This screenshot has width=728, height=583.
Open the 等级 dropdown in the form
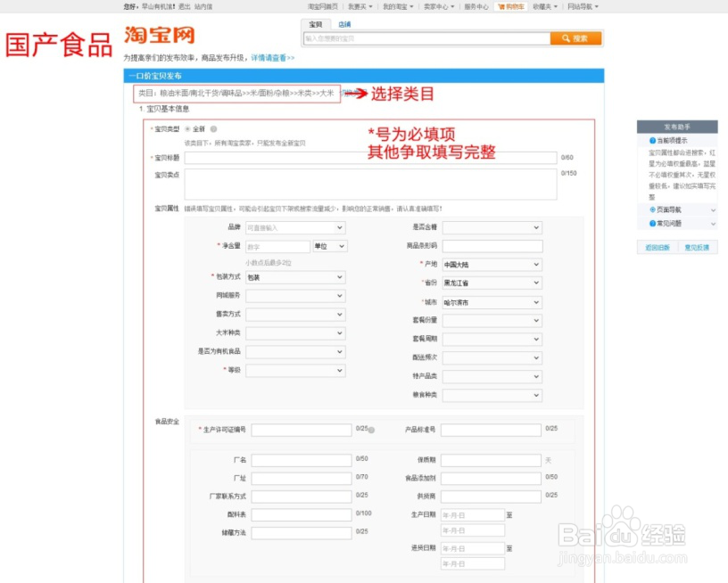(296, 371)
